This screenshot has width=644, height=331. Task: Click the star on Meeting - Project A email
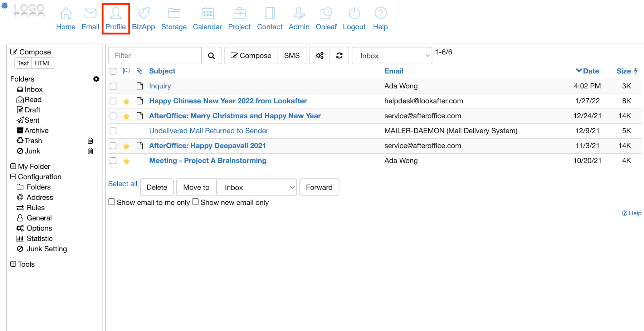126,161
